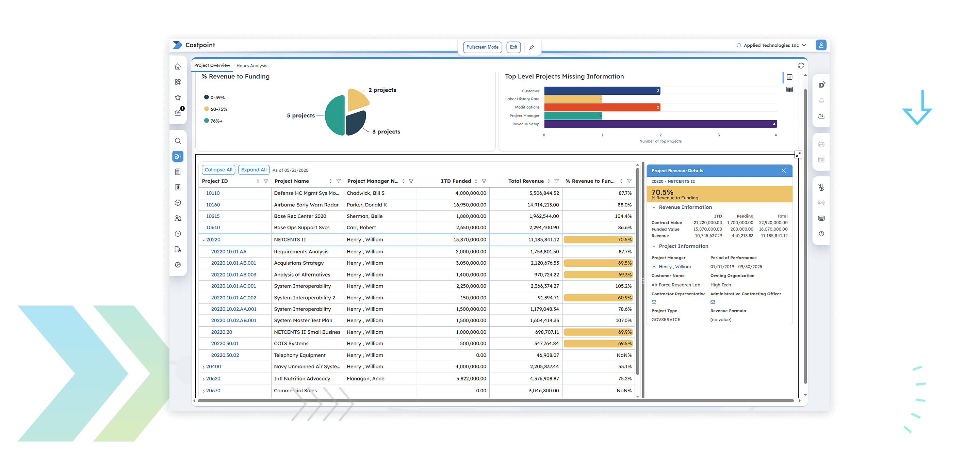Filter the Project Manager Name column
The height and width of the screenshot is (455, 980).
click(411, 181)
